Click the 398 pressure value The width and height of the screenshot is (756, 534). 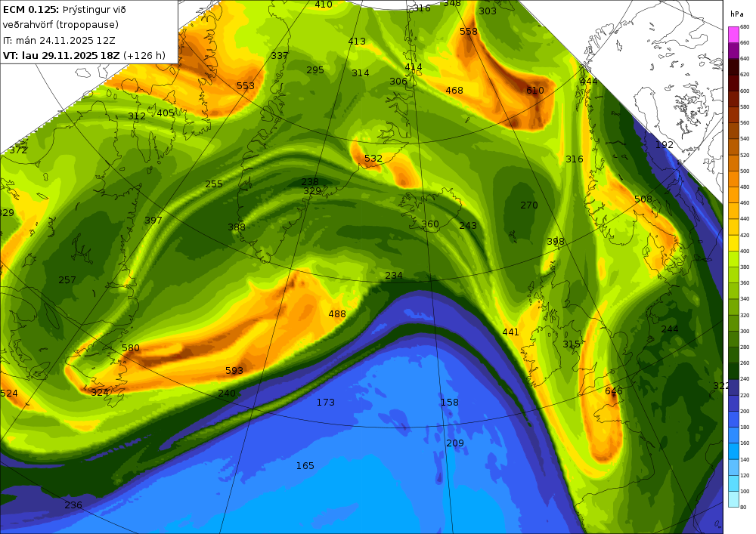556,241
